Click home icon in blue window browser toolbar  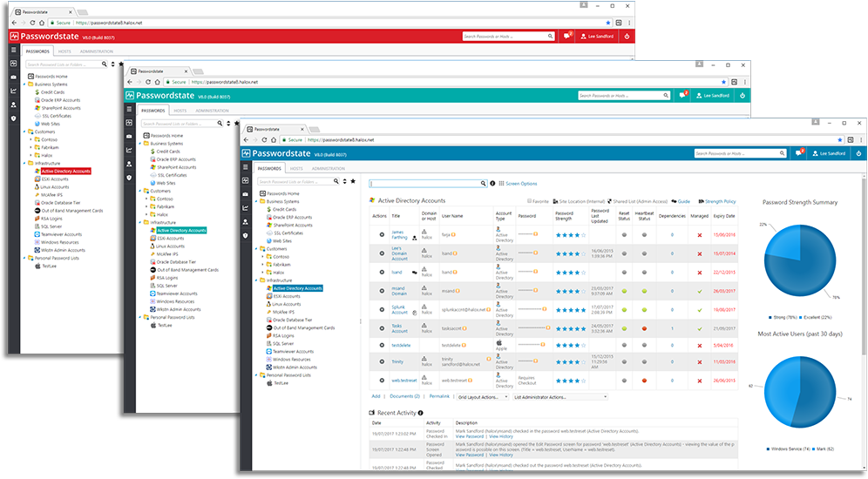274,140
